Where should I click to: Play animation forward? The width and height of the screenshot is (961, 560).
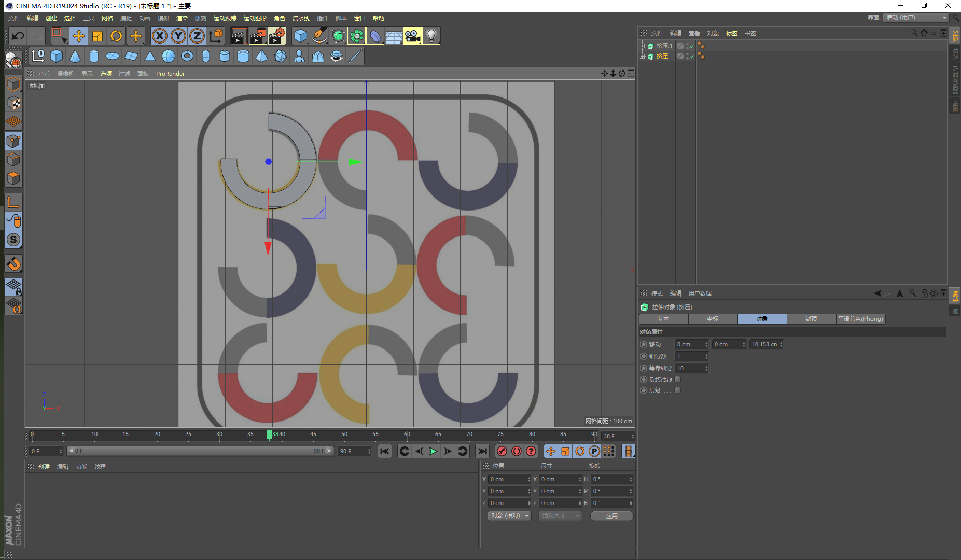coord(434,451)
